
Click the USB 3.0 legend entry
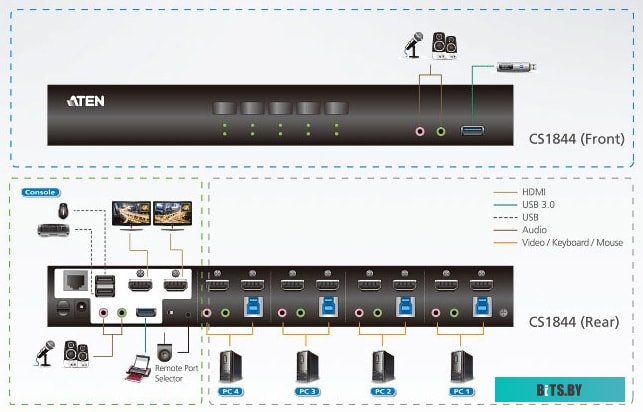click(524, 205)
